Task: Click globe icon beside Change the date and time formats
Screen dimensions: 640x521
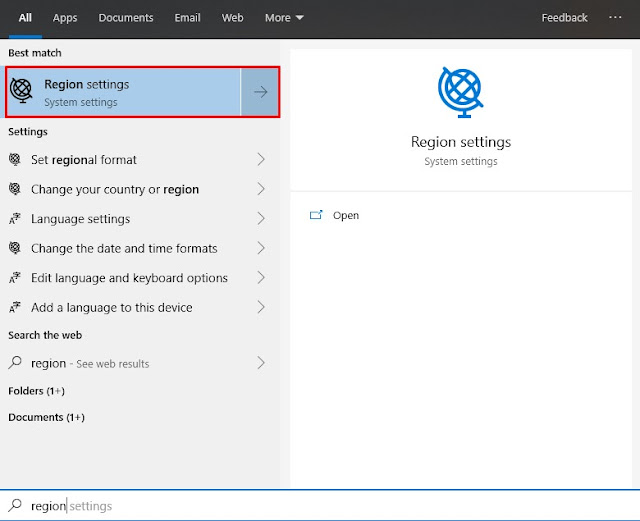Action: pyautogui.click(x=15, y=248)
